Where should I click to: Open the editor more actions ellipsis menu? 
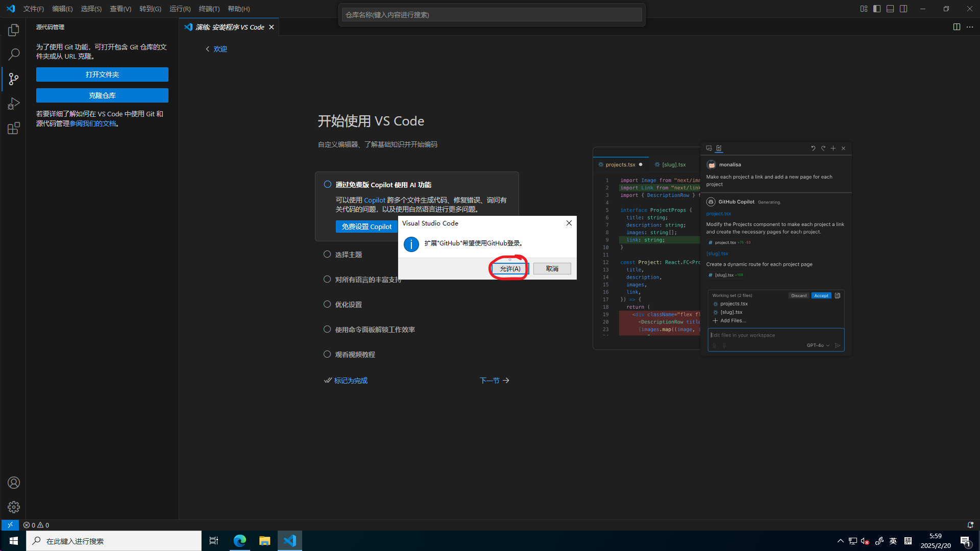coord(970,27)
